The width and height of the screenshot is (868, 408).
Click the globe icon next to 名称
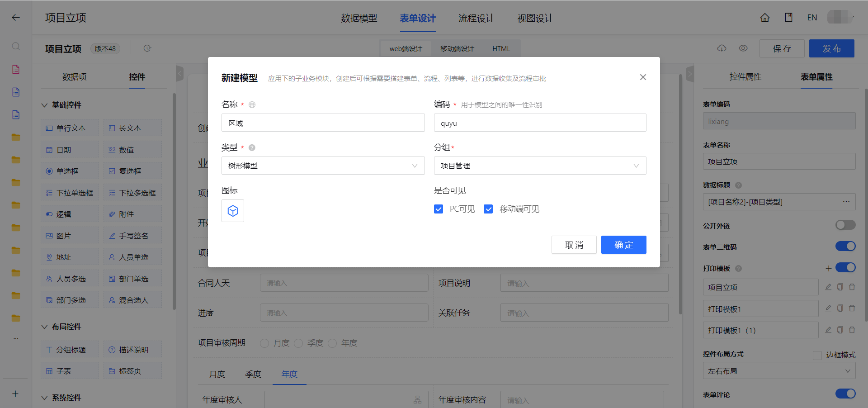coord(252,104)
